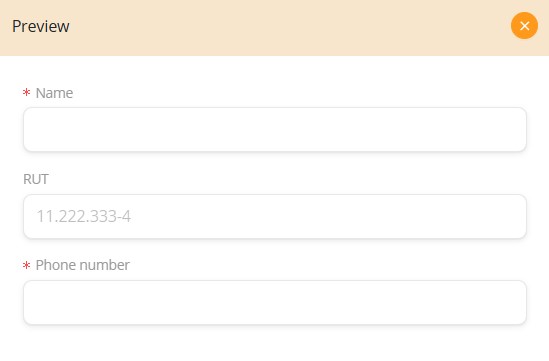Click the 11.222.333-4 placeholder text
549x361 pixels.
84,216
